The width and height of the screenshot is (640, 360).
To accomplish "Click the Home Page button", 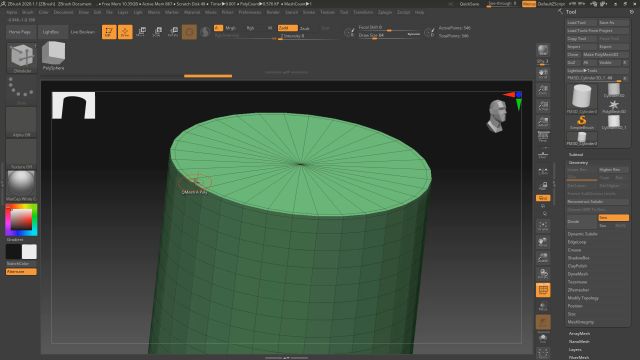I will coord(20,32).
